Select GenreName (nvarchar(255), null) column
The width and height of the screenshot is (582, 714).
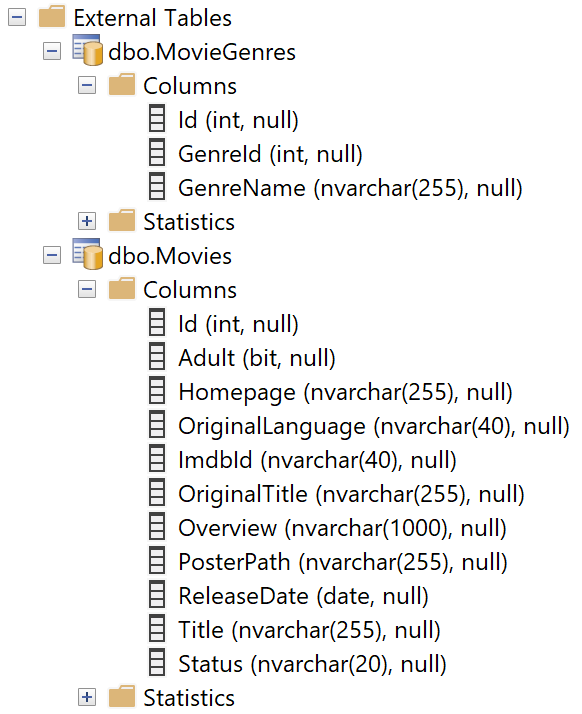[x=351, y=188]
